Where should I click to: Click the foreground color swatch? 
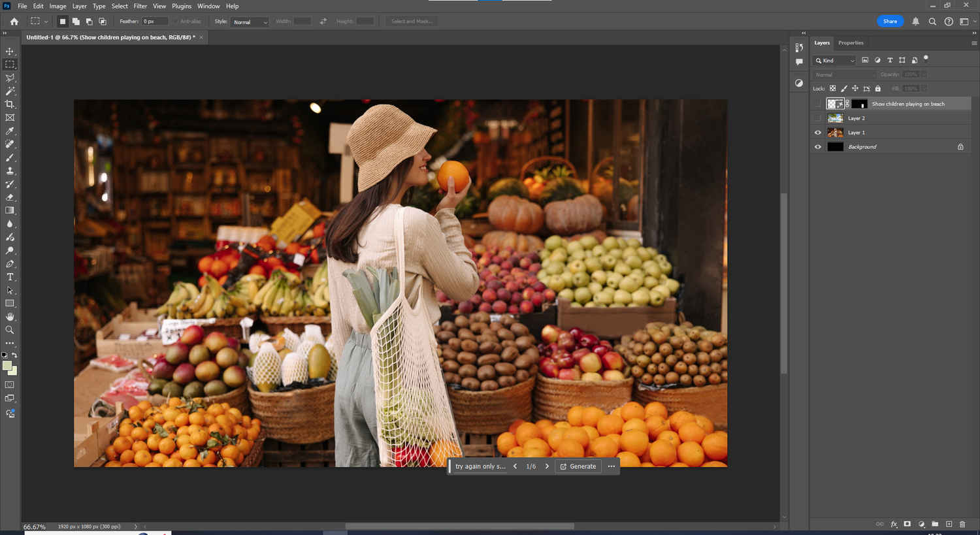point(7,366)
